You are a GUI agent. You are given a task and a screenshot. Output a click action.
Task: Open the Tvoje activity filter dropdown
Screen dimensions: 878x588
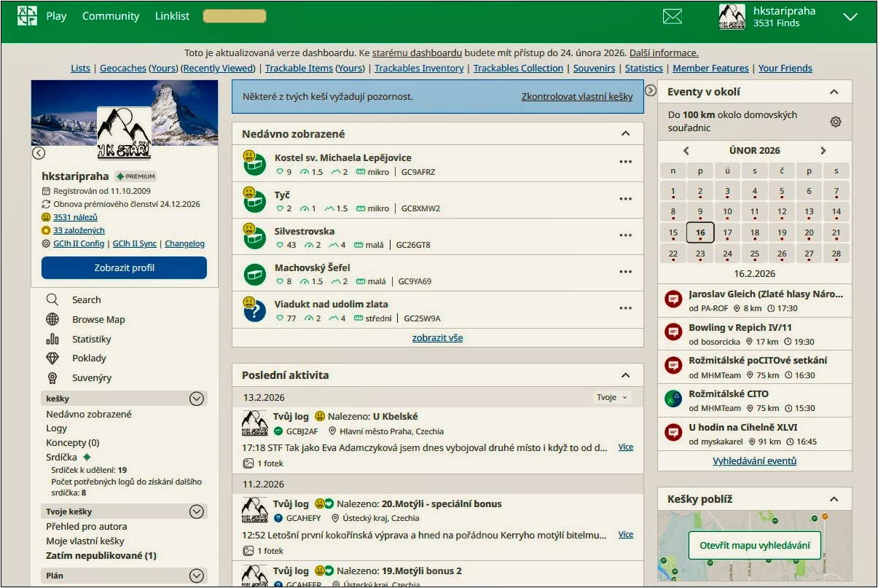tap(612, 397)
